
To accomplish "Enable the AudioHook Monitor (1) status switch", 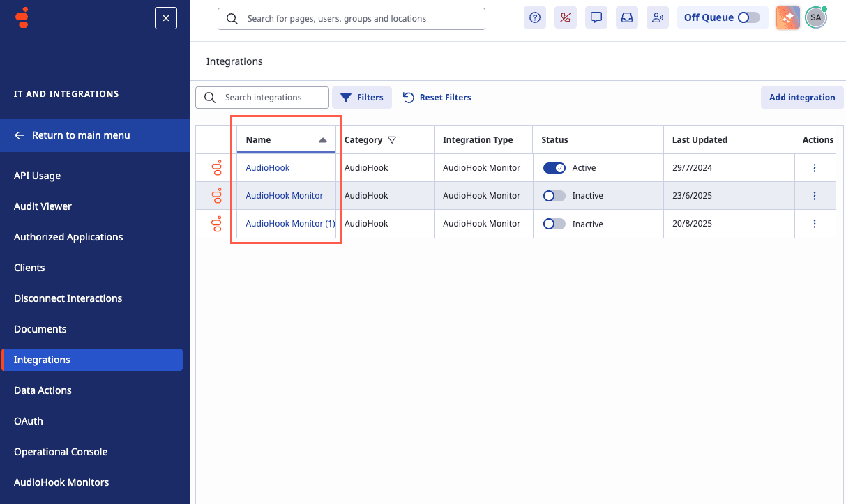I will [x=554, y=224].
